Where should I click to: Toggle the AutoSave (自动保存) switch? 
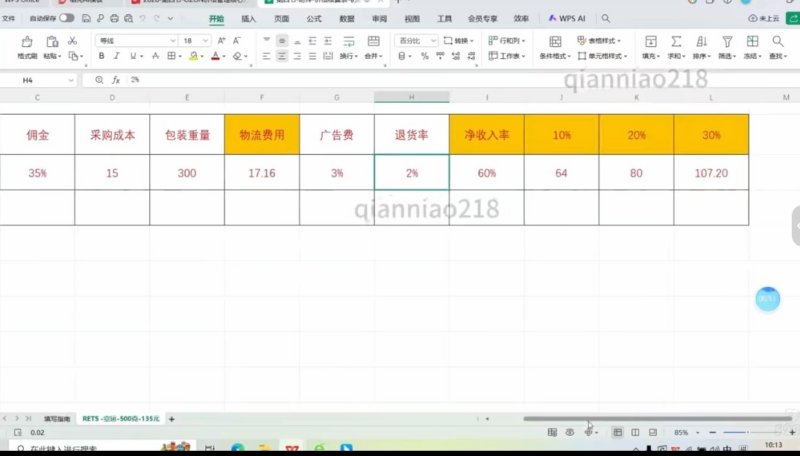coord(66,18)
